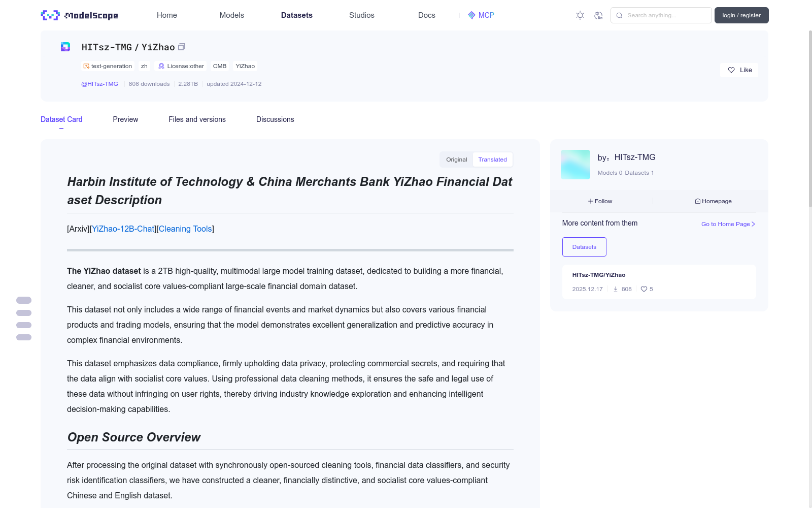Image resolution: width=812 pixels, height=508 pixels.
Task: Follow the HITsz-TMG organization
Action: pyautogui.click(x=600, y=201)
